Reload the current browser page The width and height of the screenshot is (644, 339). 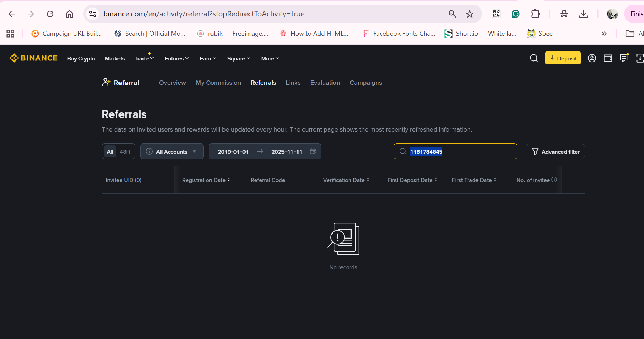[50, 14]
